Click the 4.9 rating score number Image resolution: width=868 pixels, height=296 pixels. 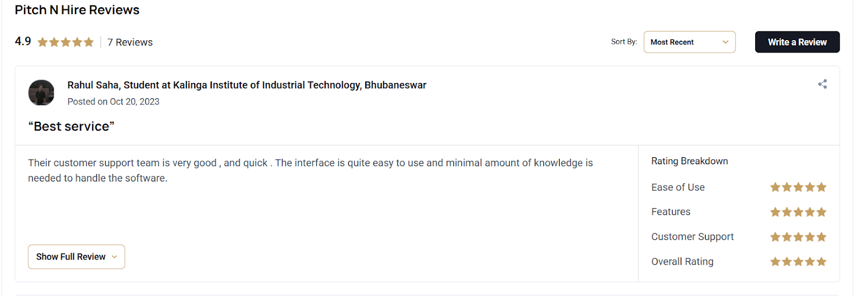(x=23, y=42)
